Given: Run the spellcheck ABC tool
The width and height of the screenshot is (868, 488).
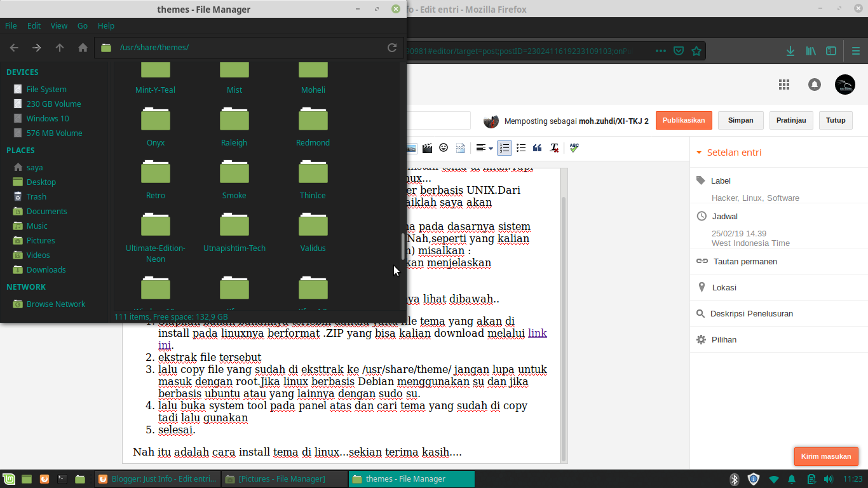Looking at the screenshot, I should 573,148.
